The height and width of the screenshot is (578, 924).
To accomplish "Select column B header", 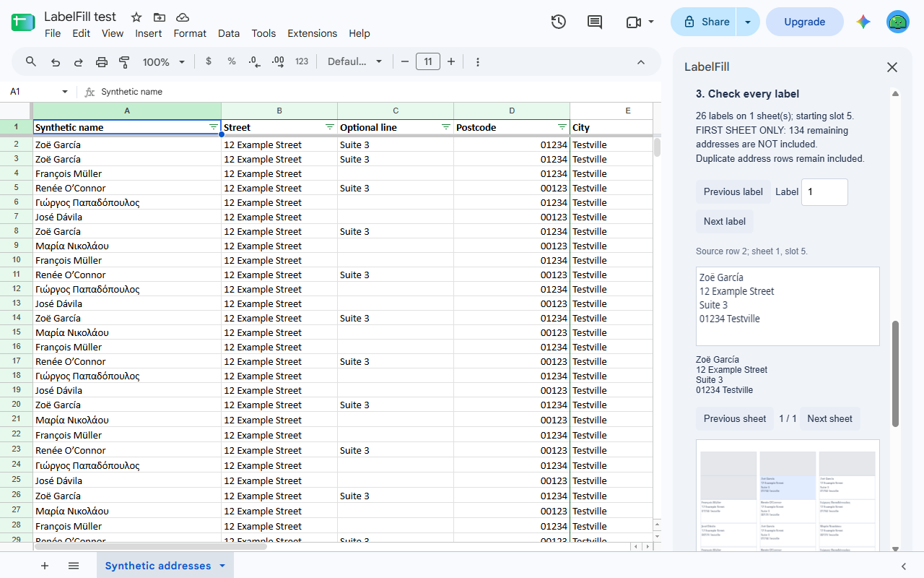I will pyautogui.click(x=279, y=111).
